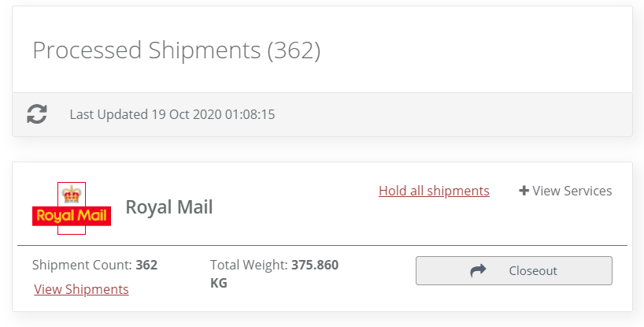
Task: Click the Last Updated timestamp text
Action: (172, 114)
